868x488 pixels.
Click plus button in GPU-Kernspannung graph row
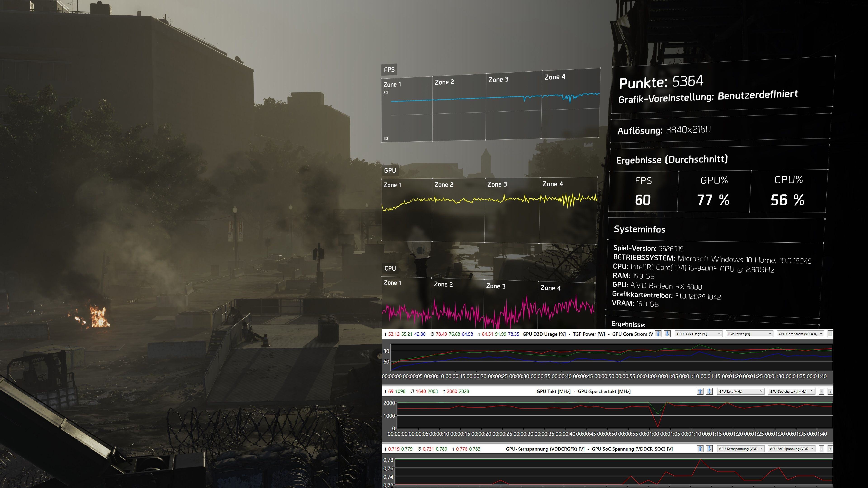coord(830,449)
